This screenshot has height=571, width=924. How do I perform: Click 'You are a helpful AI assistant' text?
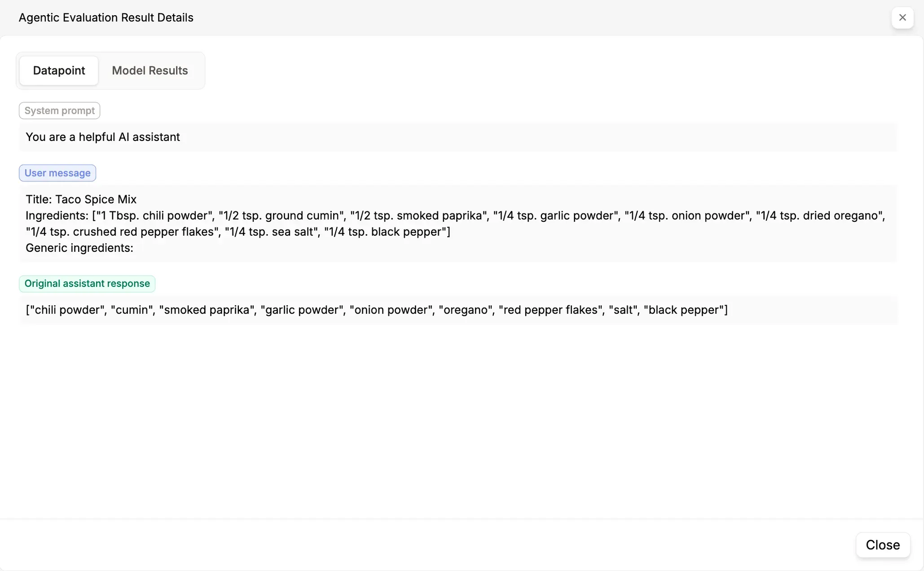tap(103, 137)
